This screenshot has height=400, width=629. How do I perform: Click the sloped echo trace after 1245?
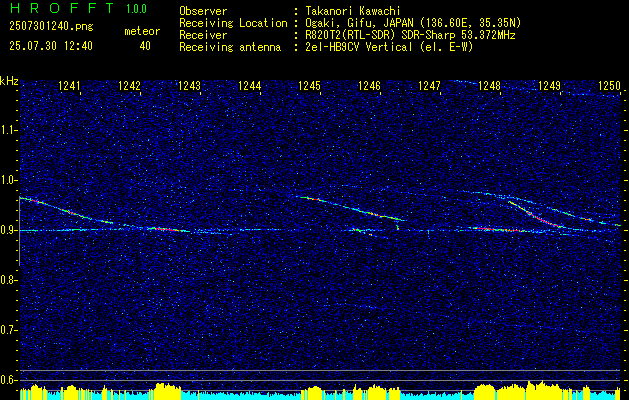click(x=351, y=208)
